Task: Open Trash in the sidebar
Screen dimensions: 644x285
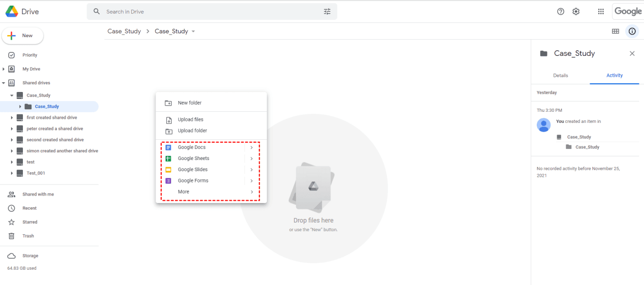Action: [28, 236]
